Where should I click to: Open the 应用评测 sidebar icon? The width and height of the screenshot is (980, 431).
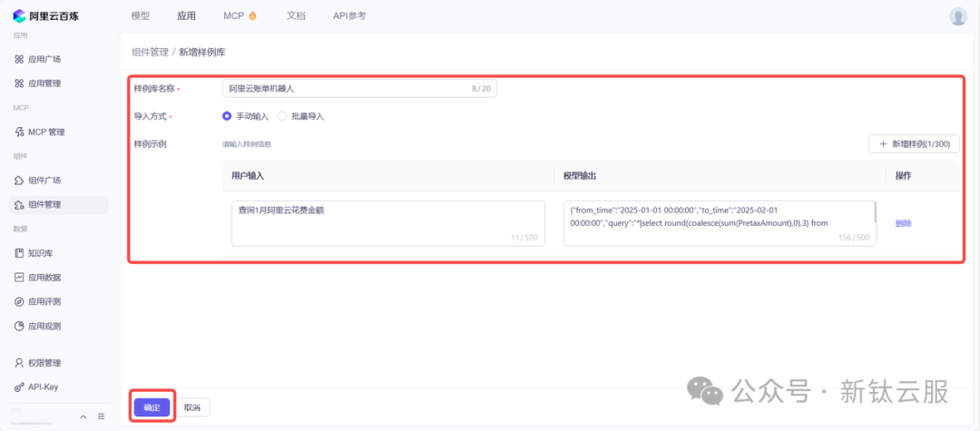click(19, 301)
